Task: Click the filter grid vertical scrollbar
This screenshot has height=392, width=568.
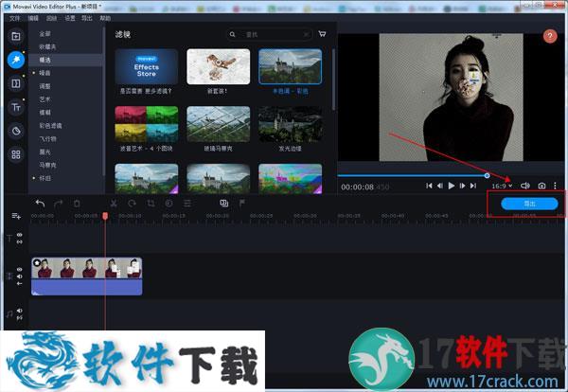Action: click(333, 80)
